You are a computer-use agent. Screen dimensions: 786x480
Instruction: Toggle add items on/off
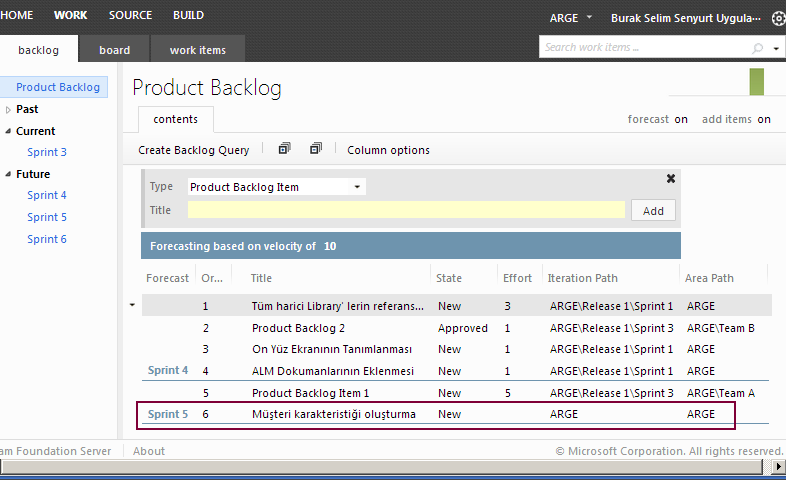coord(763,119)
